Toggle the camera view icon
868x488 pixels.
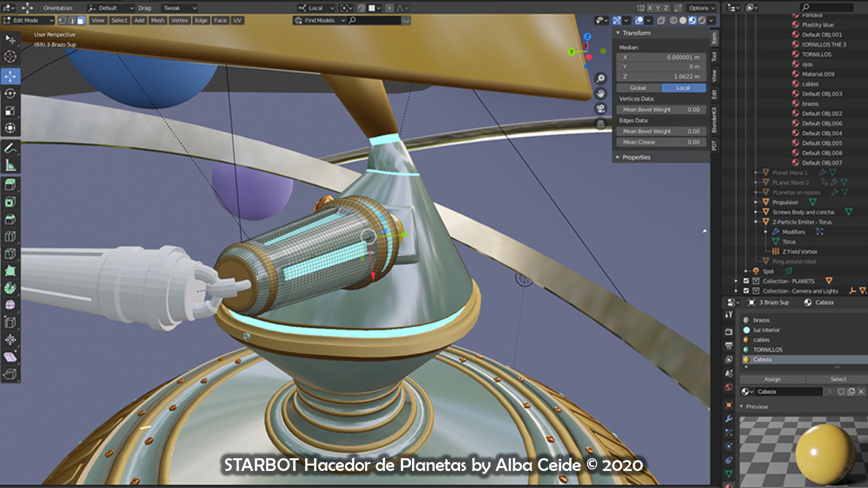(x=600, y=108)
